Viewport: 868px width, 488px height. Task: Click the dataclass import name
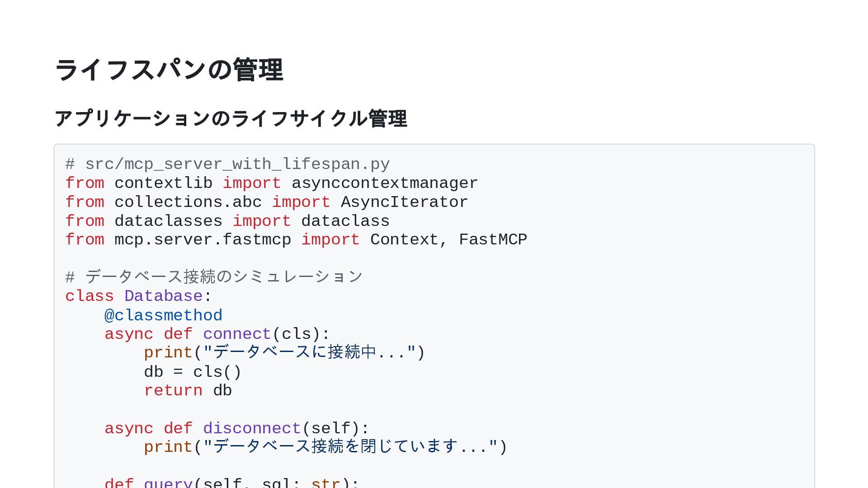pyautogui.click(x=345, y=221)
